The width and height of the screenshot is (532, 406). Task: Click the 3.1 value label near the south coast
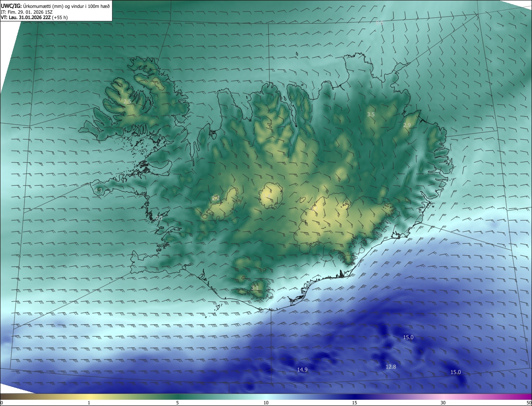pos(255,287)
